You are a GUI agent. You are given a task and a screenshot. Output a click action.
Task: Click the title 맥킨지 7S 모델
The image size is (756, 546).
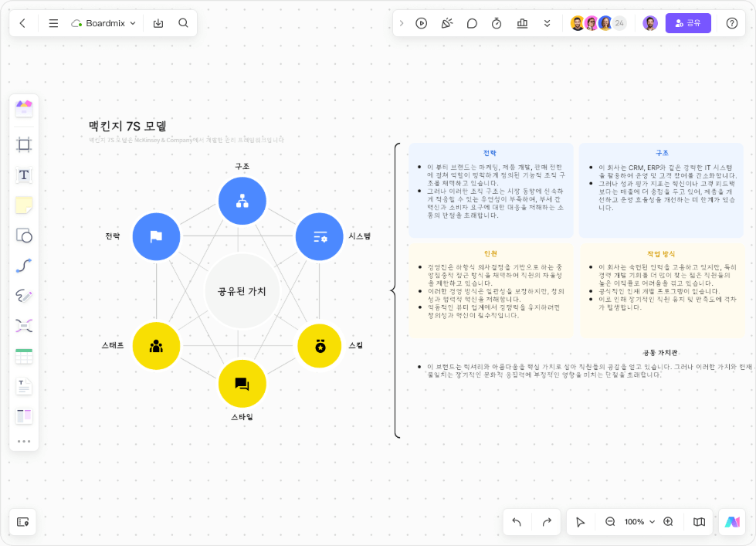click(x=127, y=126)
